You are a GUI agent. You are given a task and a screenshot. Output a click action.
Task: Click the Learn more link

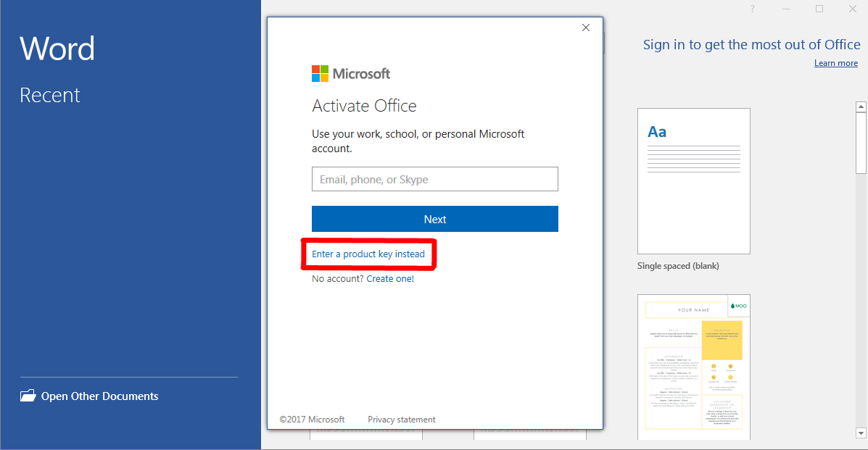coord(835,63)
